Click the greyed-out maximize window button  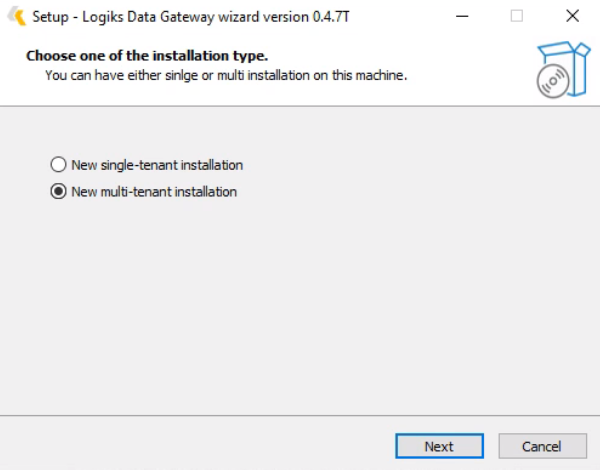(517, 16)
